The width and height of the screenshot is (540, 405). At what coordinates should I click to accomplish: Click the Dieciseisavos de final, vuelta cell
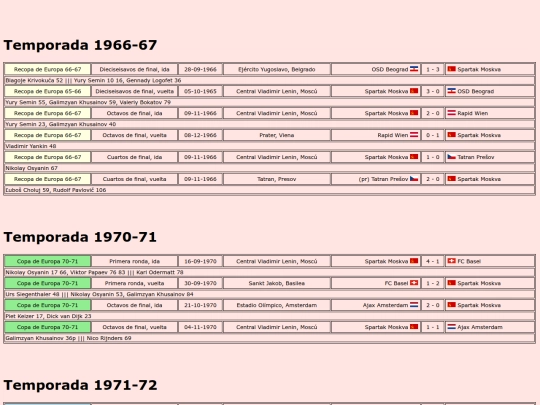[x=134, y=91]
